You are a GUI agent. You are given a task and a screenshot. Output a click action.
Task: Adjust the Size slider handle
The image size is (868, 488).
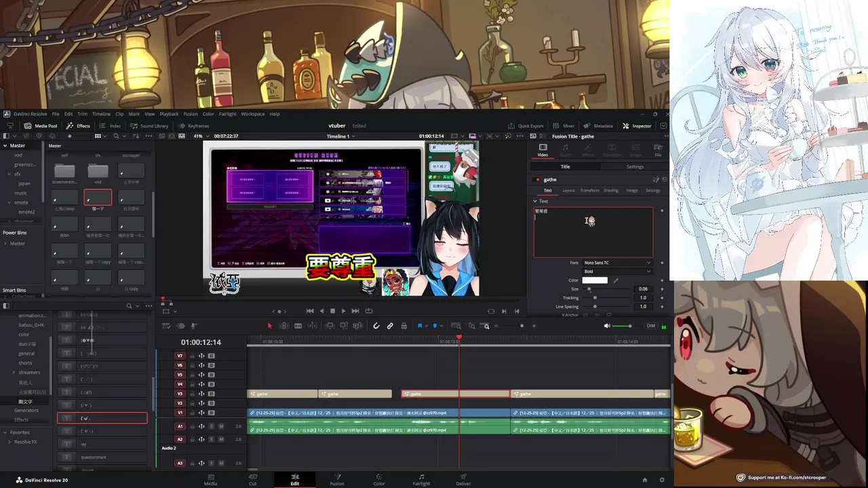[589, 289]
